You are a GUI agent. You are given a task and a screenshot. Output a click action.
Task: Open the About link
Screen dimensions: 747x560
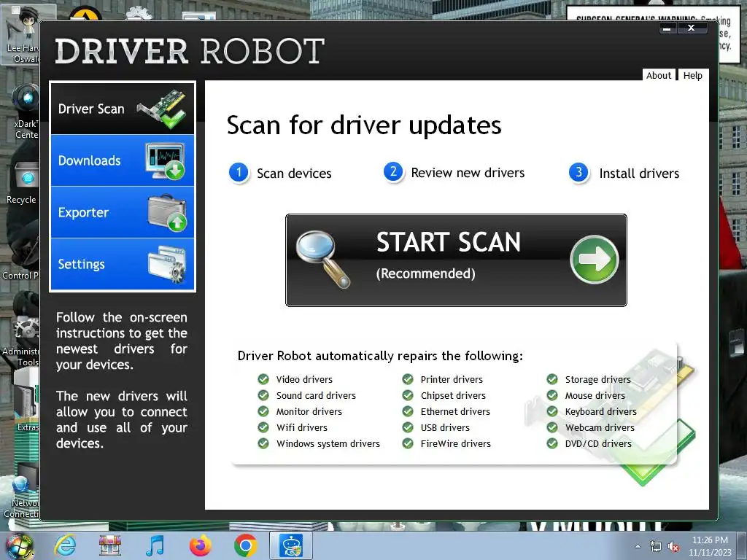pyautogui.click(x=659, y=75)
